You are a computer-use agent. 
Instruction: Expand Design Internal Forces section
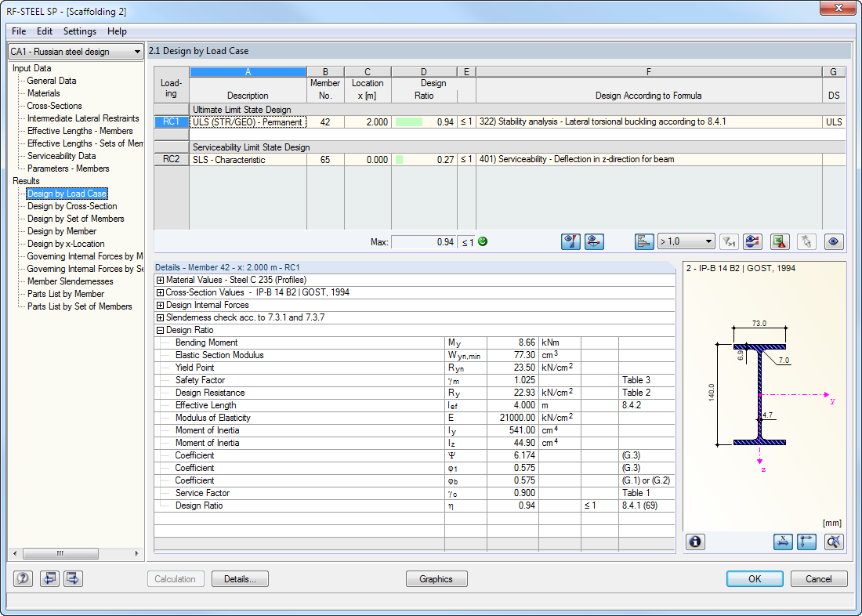click(x=160, y=305)
